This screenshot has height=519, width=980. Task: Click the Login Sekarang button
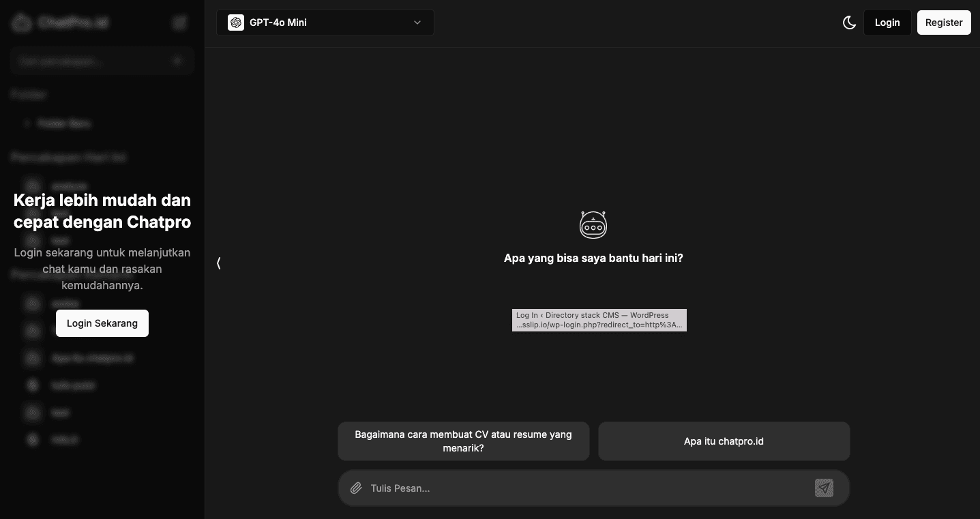click(x=102, y=323)
